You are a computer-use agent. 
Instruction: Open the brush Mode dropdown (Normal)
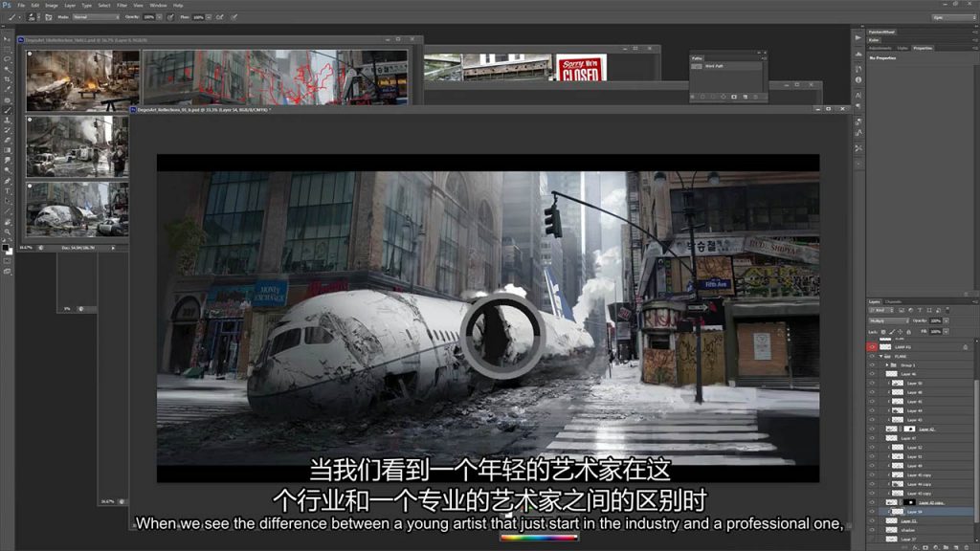pyautogui.click(x=97, y=17)
